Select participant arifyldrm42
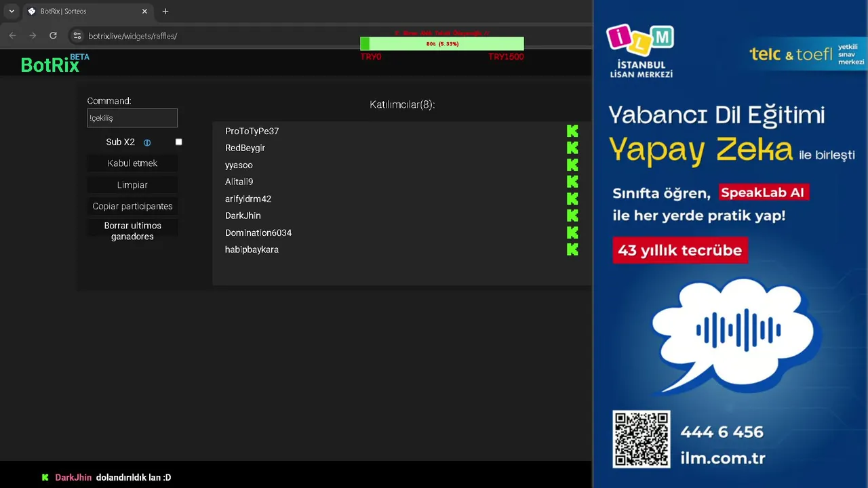This screenshot has height=488, width=868. pyautogui.click(x=248, y=199)
